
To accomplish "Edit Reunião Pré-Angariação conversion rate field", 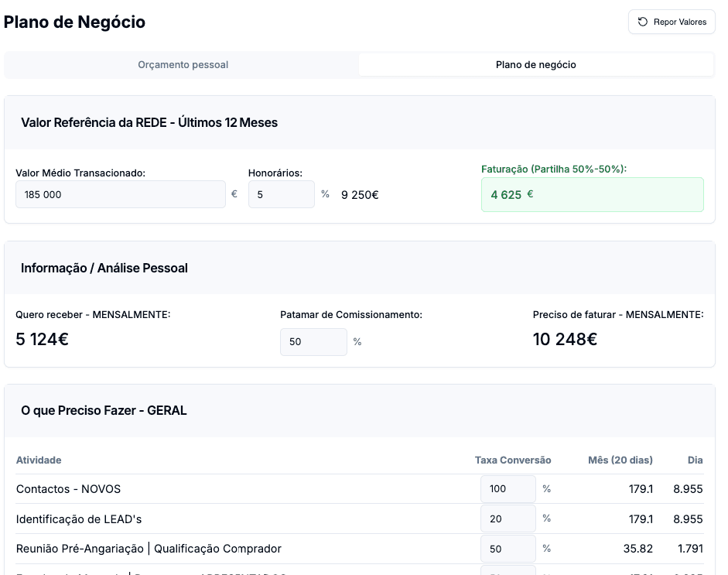I will click(x=508, y=549).
